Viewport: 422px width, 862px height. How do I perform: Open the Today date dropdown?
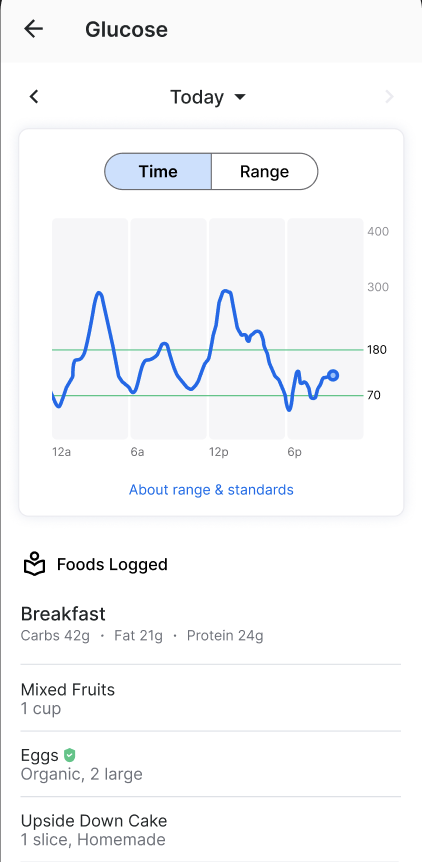click(208, 97)
